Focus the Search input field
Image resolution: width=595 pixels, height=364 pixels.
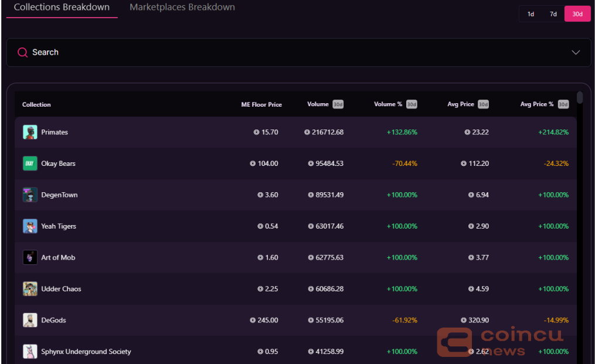(x=298, y=52)
